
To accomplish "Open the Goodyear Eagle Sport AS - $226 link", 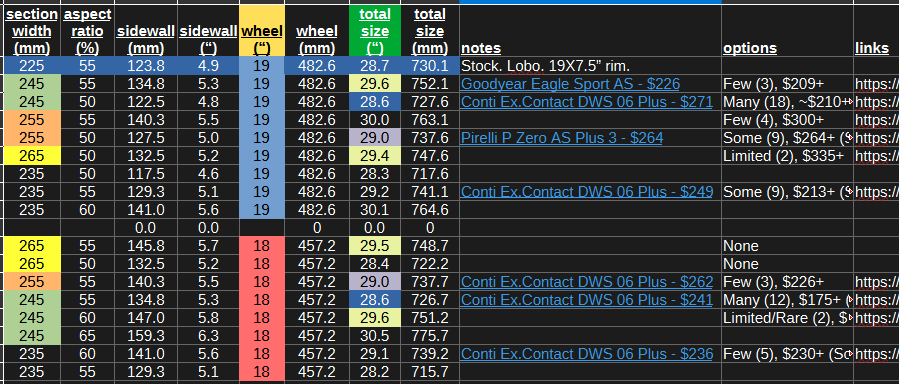I will tap(570, 84).
